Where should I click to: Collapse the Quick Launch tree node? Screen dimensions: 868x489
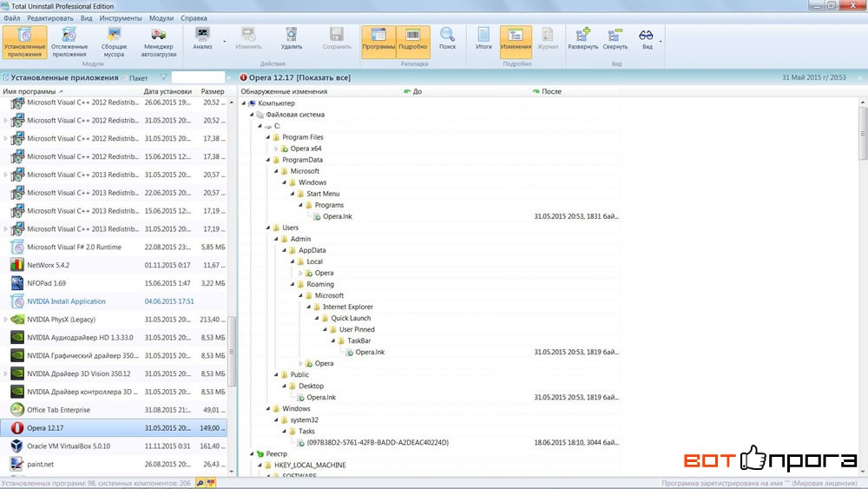tap(317, 318)
